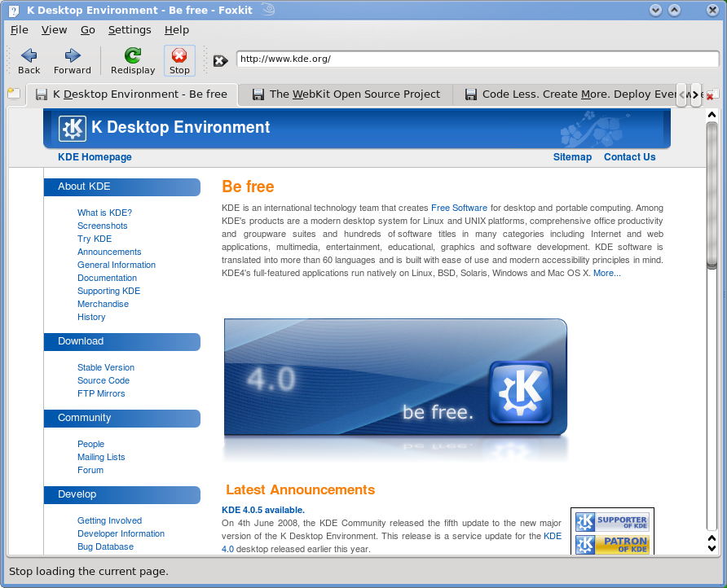Open the View menu
Screen dimensions: 727x588
tap(55, 30)
